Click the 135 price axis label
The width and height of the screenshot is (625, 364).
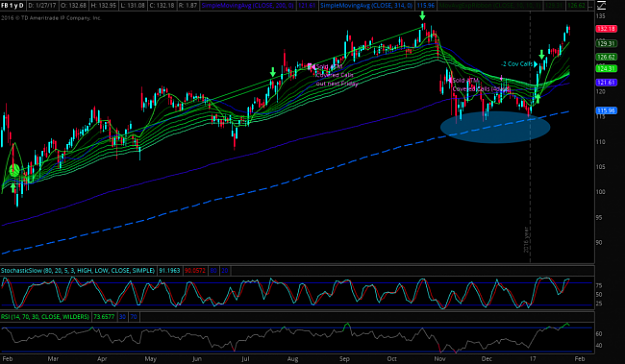click(601, 16)
